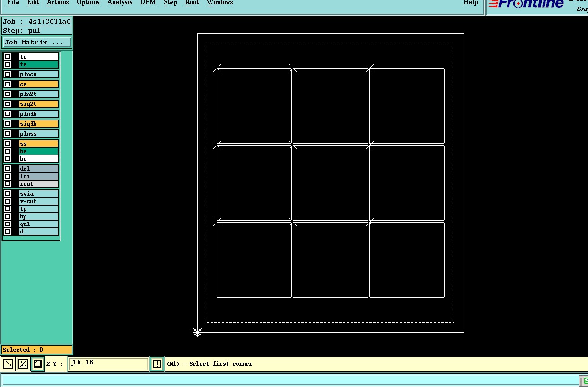588x387 pixels.
Task: Open the Rout menu
Action: [192, 3]
